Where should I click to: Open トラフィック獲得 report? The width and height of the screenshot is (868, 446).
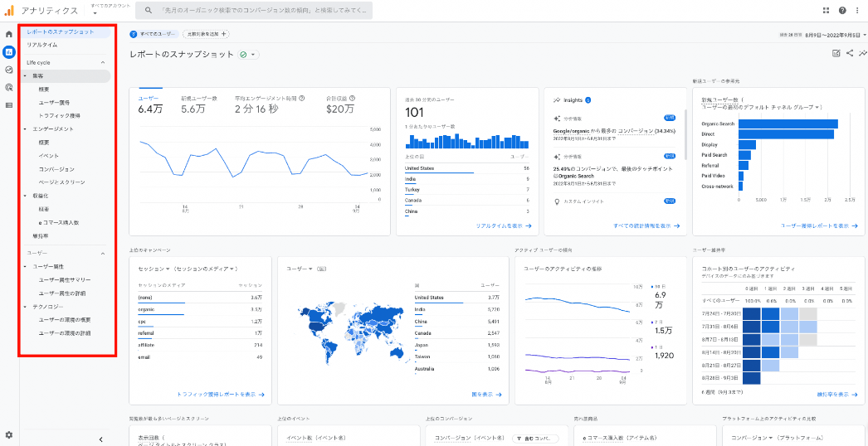59,116
